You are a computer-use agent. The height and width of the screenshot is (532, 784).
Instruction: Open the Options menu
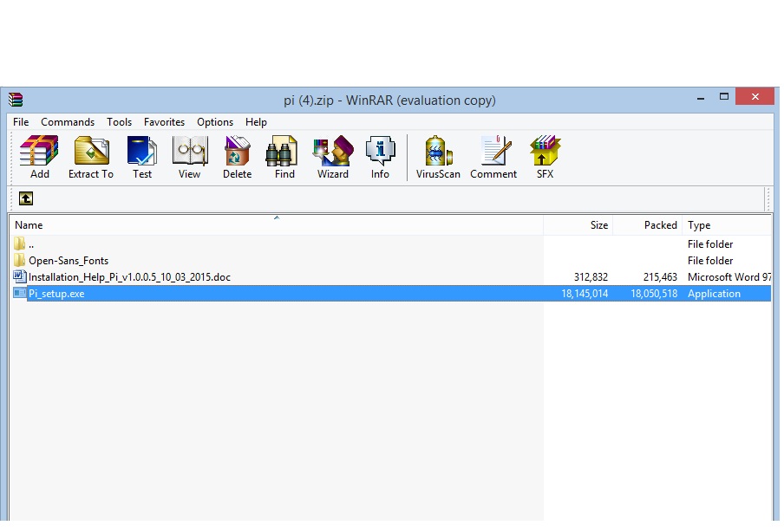(215, 122)
